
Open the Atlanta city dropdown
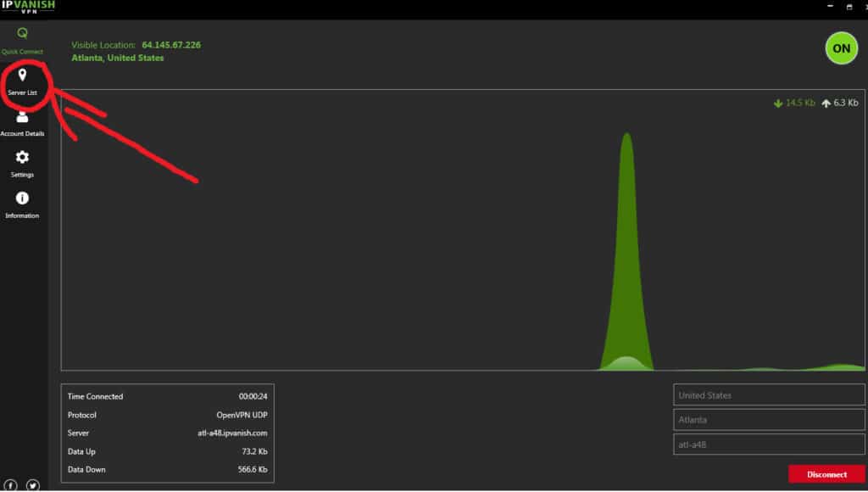pyautogui.click(x=769, y=419)
